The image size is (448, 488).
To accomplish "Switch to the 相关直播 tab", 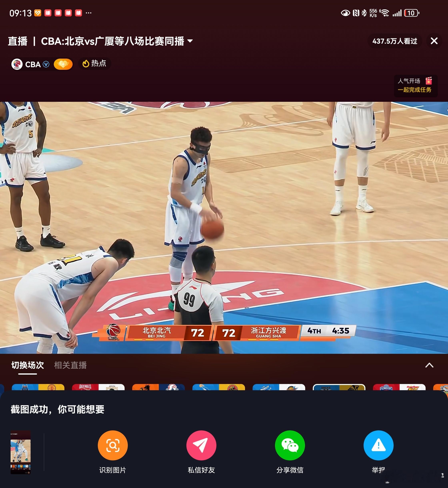I will [70, 365].
